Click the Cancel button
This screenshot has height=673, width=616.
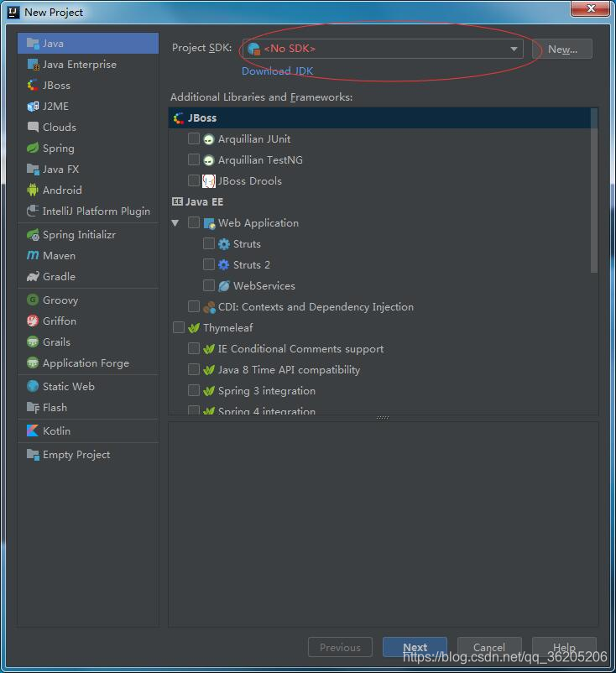click(489, 647)
